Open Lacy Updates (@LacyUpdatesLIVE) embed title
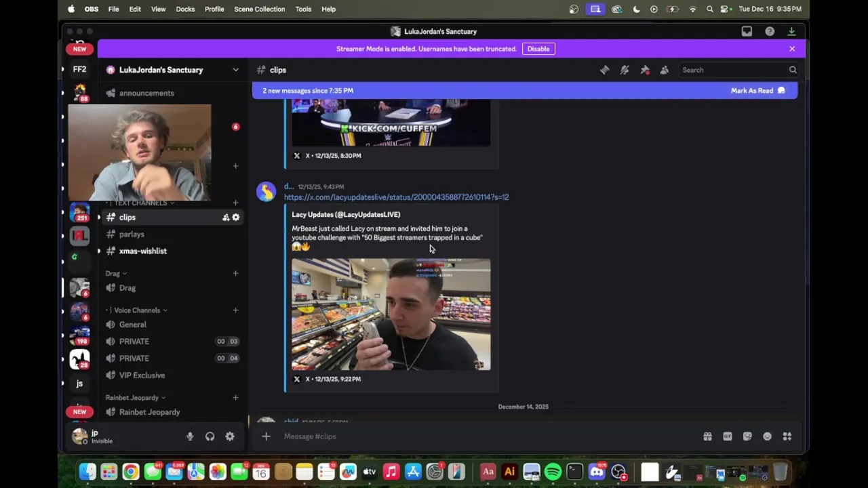The image size is (868, 488). pos(346,214)
